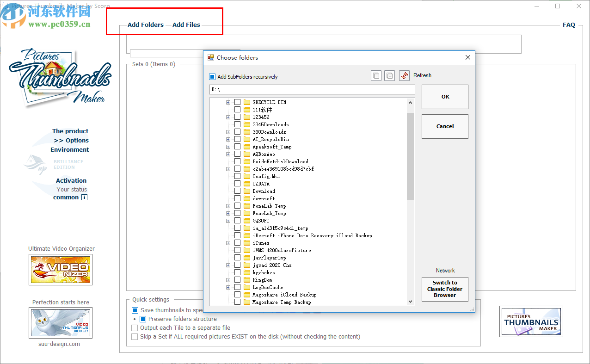Click the D:\ path input field
The image size is (590, 364).
(x=312, y=90)
